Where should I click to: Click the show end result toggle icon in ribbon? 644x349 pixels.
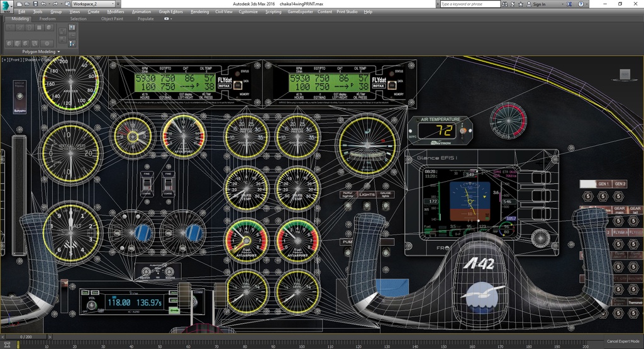click(x=72, y=28)
